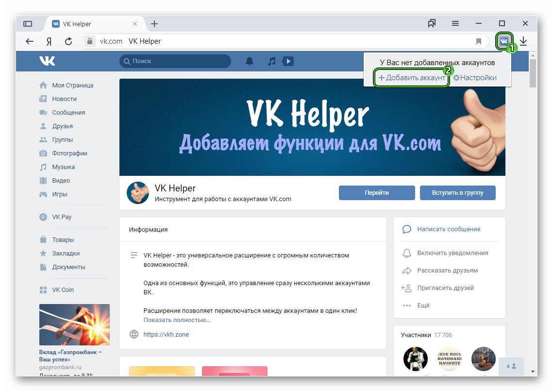Screen dimensions: 553x392
Task: Open Игры in sidebar
Action: pos(53,194)
